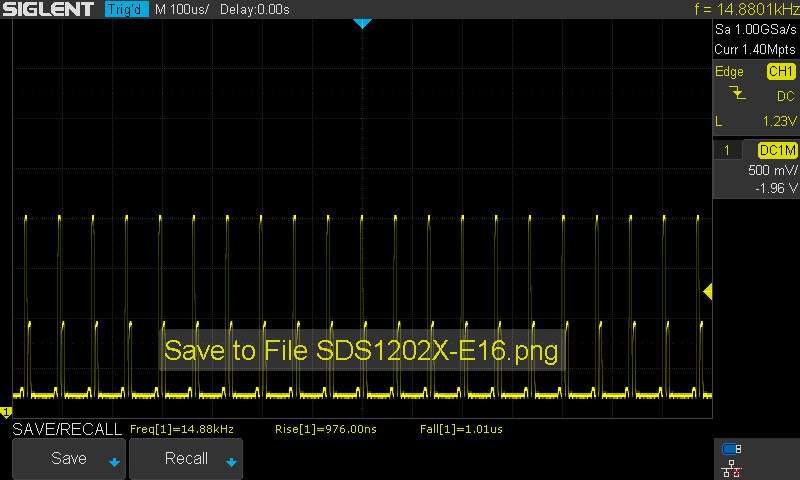
Task: Click the Rise[1]=976.00ns measurement
Action: [x=326, y=429]
